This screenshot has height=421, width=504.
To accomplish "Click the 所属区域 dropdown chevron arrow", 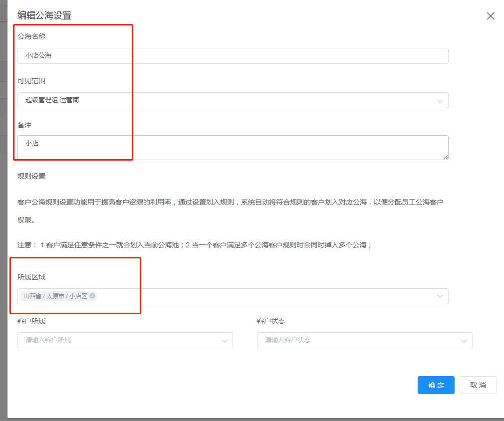I will click(440, 296).
